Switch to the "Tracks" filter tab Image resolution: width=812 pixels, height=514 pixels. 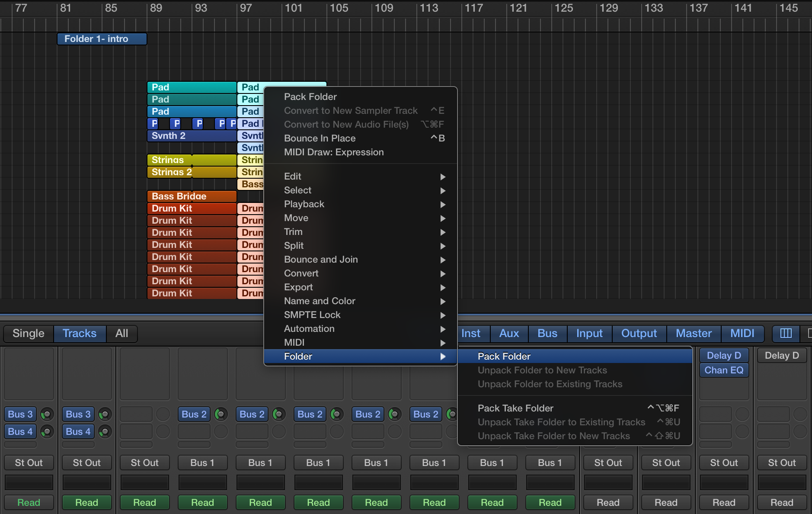(79, 334)
